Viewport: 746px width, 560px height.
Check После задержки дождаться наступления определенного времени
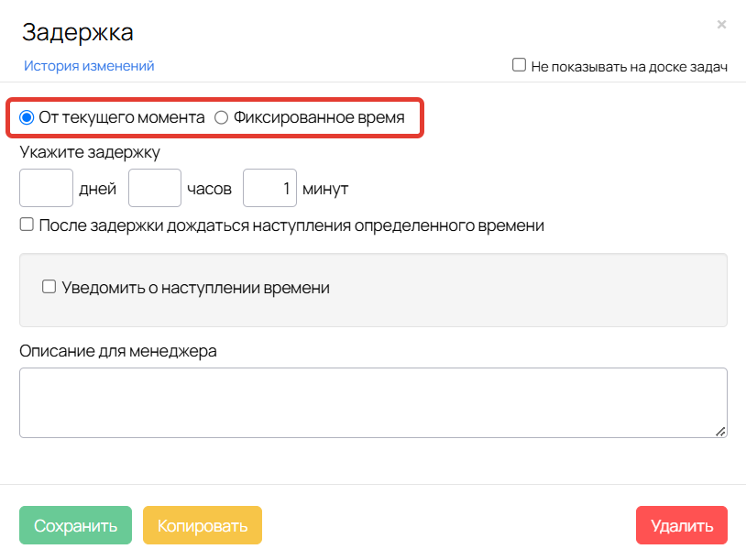pos(26,223)
